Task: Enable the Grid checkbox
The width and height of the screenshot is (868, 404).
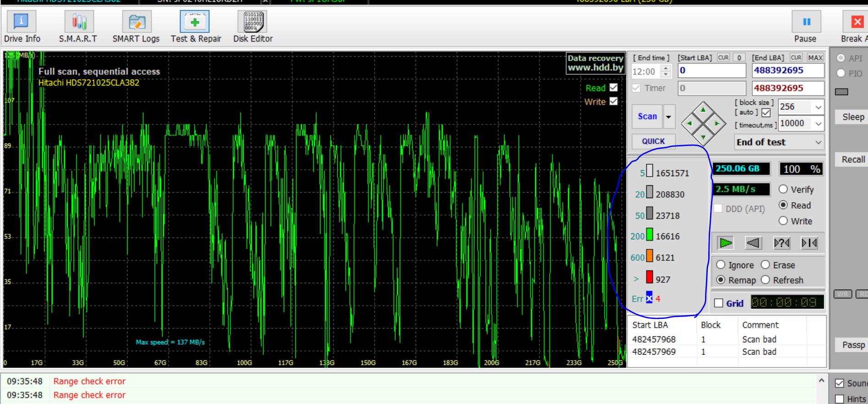Action: [x=719, y=303]
